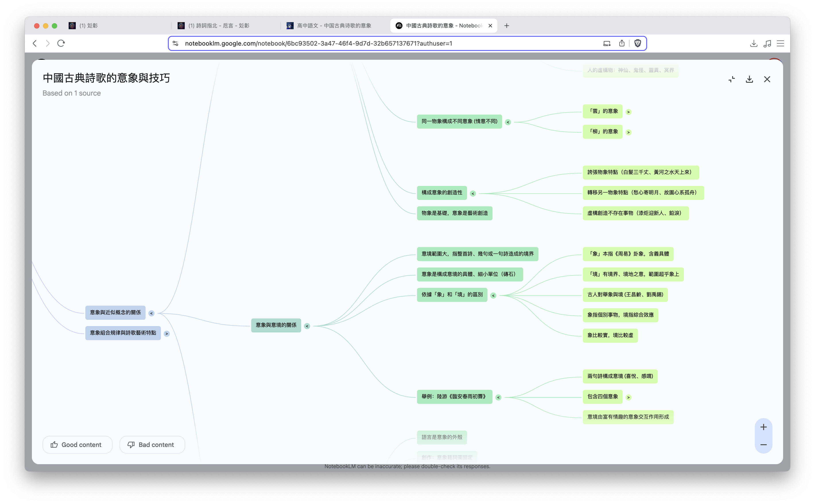Open the browser downloads icon
This screenshot has height=504, width=815.
point(753,43)
